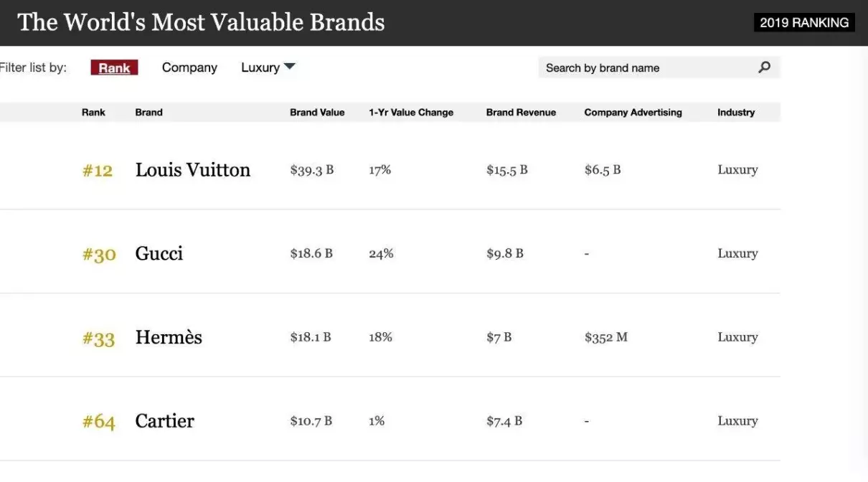
Task: Open the Cartier brand entry
Action: [164, 421]
